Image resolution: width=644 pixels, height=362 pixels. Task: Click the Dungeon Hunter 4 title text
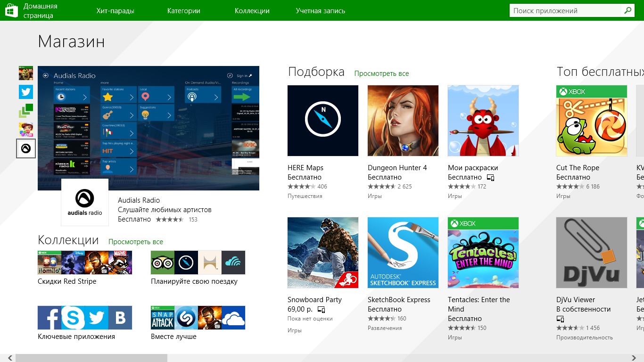[x=397, y=168]
